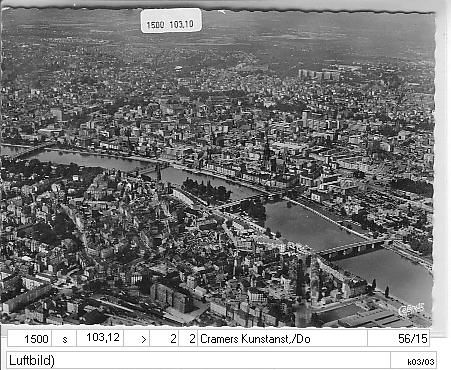Click the tall cathedral spire in the photo
This screenshot has width=451, height=370.
[x=266, y=150]
